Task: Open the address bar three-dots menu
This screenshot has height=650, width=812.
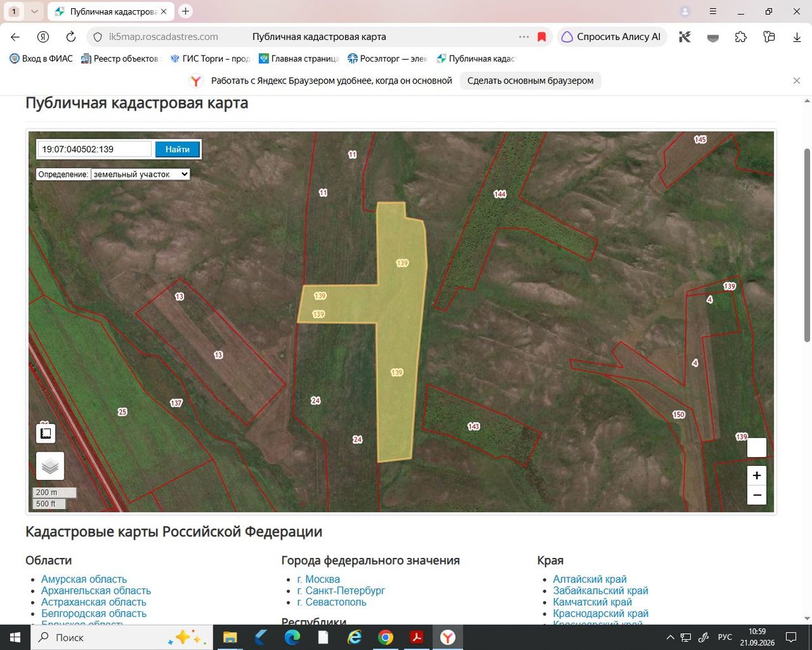Action: (x=524, y=37)
